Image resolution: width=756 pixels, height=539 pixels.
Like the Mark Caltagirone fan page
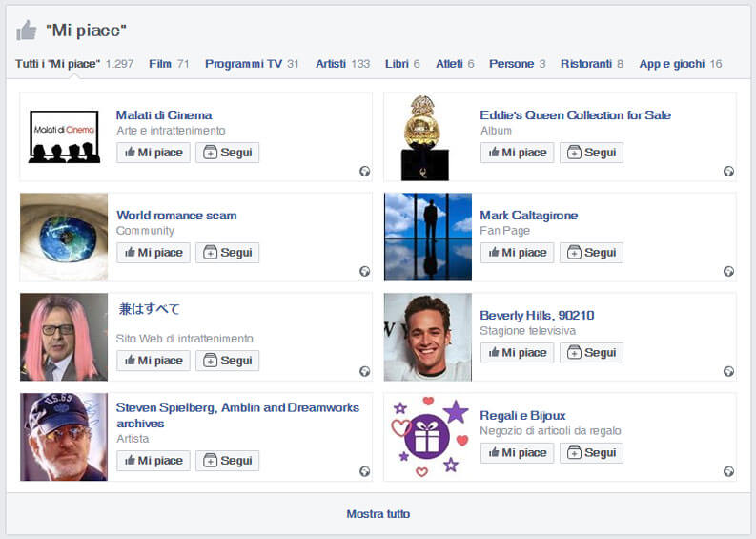coord(518,253)
